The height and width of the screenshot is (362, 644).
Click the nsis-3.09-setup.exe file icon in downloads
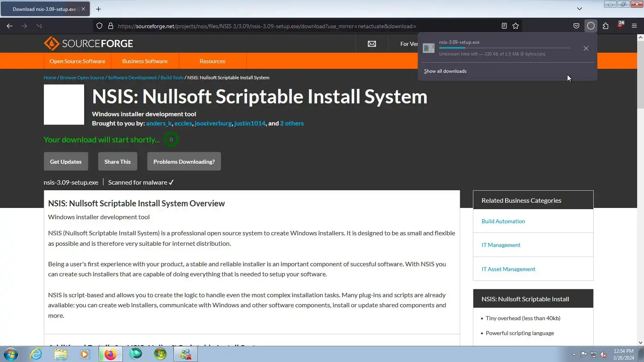429,48
